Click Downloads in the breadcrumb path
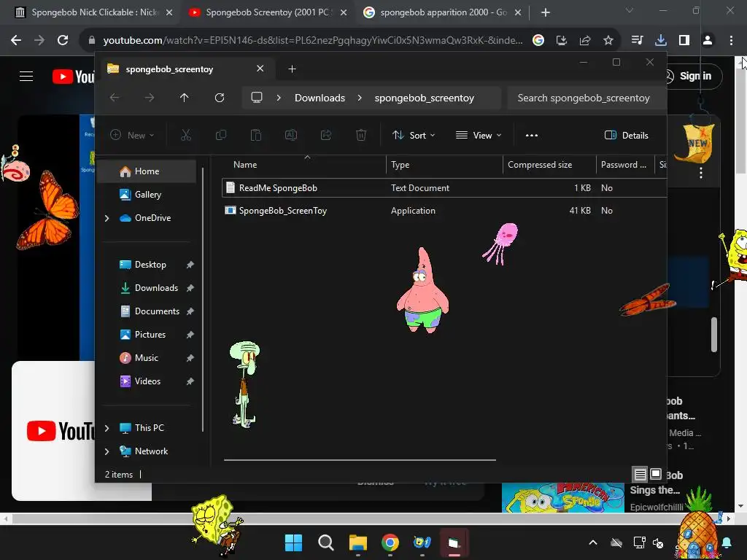Screen dimensions: 747x560 pyautogui.click(x=320, y=98)
